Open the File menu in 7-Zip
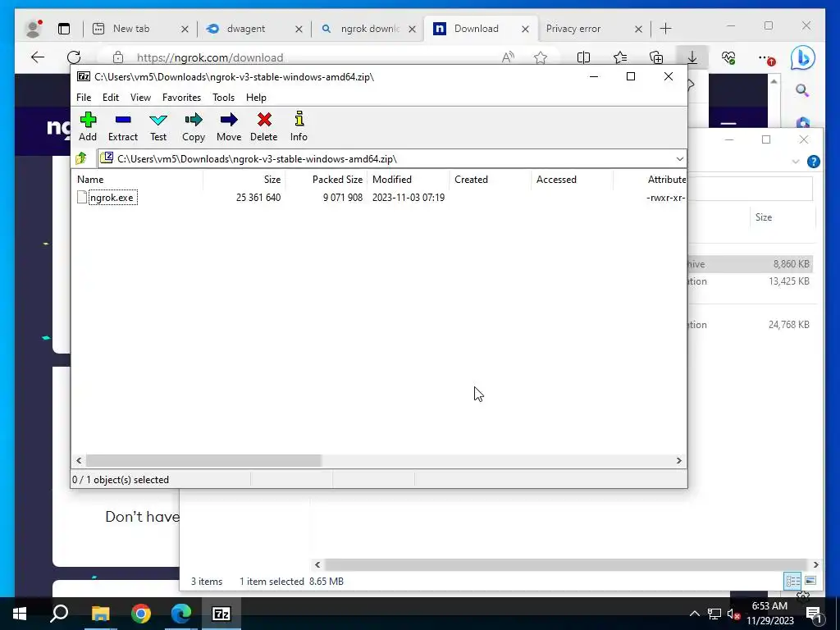 pyautogui.click(x=84, y=98)
